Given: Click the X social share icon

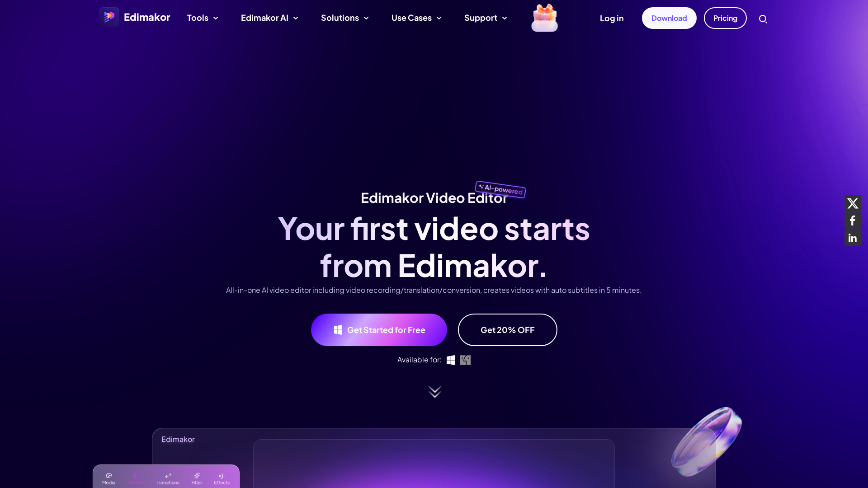Looking at the screenshot, I should coord(852,203).
